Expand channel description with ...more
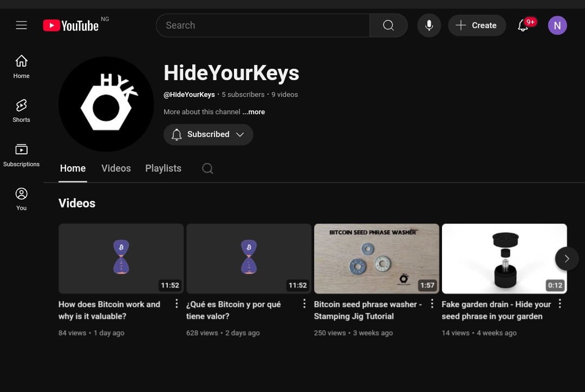Image resolution: width=585 pixels, height=392 pixels. point(253,112)
